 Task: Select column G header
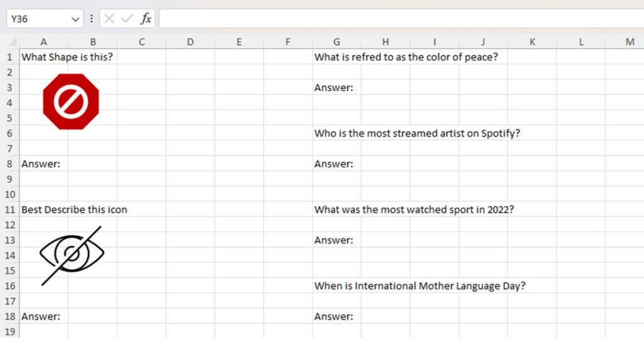pyautogui.click(x=337, y=42)
